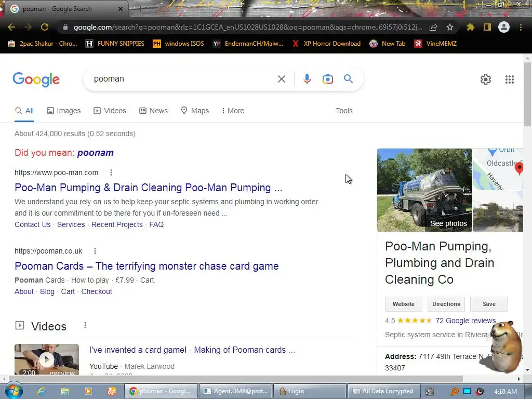Start voice search with the microphone
The width and height of the screenshot is (532, 399).
point(307,79)
